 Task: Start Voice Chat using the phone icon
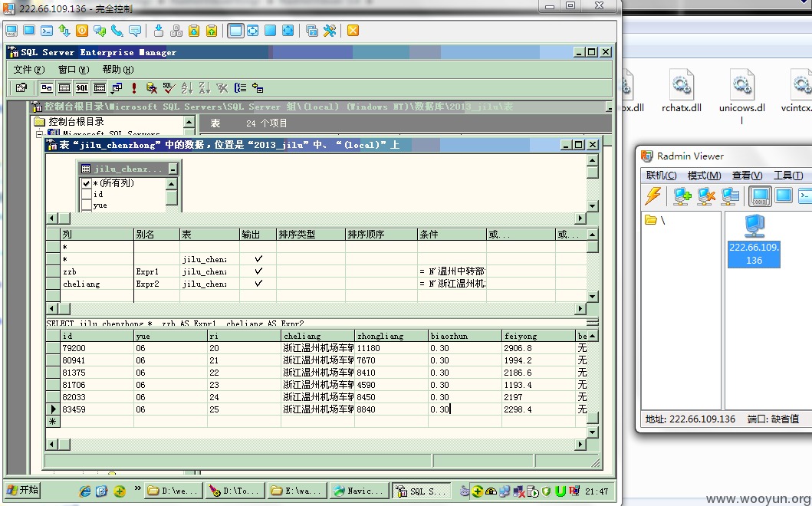(117, 31)
